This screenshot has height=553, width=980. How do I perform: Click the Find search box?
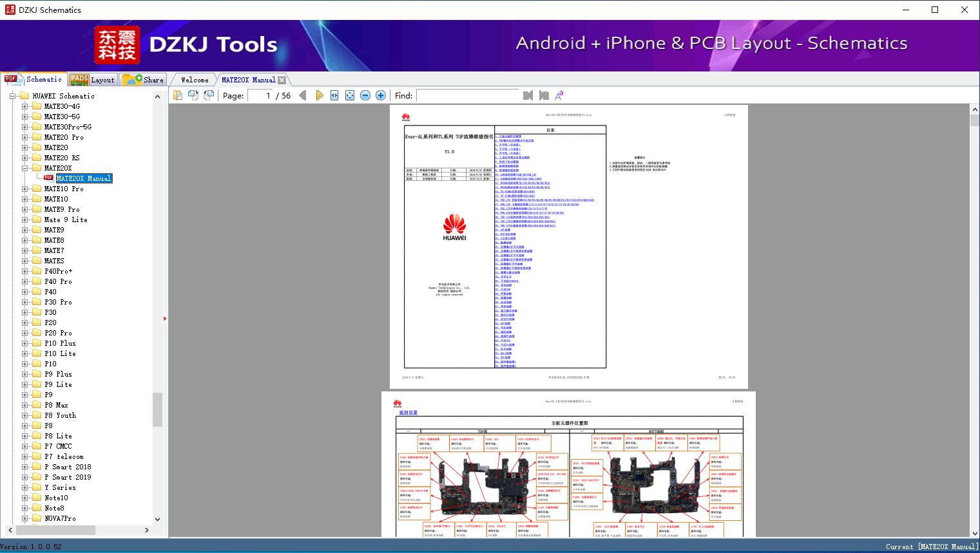pyautogui.click(x=466, y=95)
